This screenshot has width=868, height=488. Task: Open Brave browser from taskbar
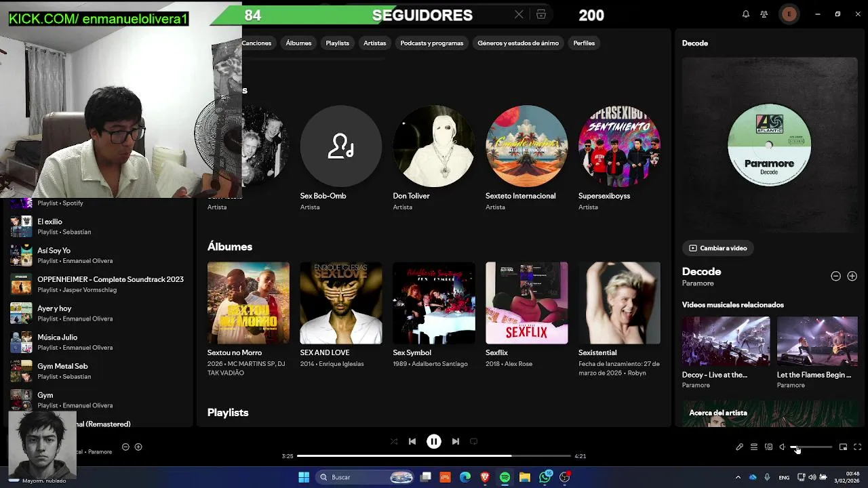pos(485,477)
